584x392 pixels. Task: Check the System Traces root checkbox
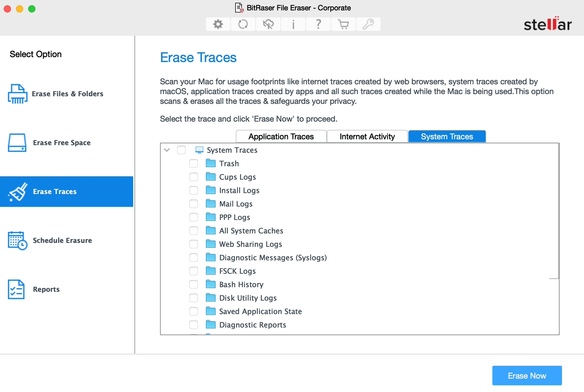[181, 150]
